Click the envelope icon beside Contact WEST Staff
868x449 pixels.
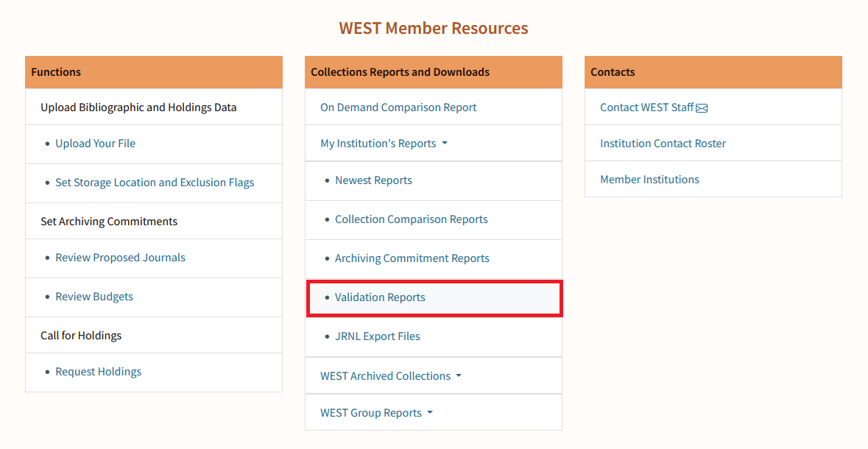tap(702, 108)
